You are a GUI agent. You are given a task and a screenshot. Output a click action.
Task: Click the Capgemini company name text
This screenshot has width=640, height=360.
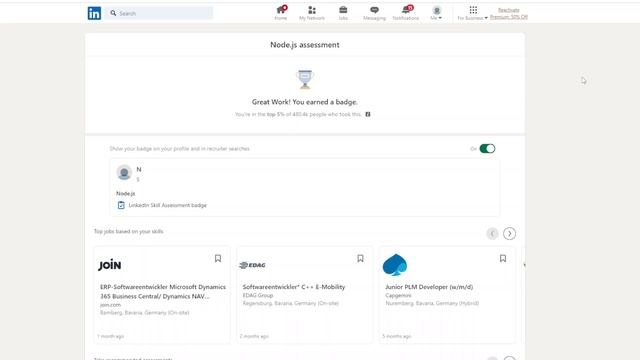pyautogui.click(x=398, y=295)
